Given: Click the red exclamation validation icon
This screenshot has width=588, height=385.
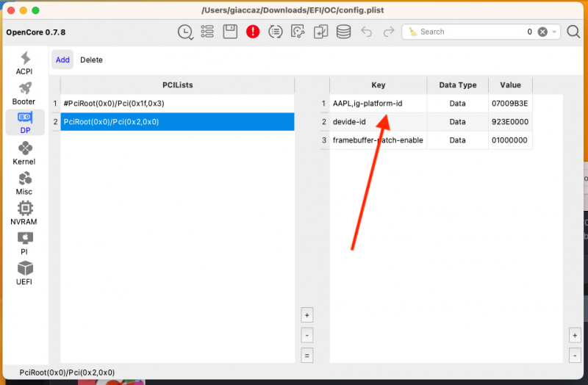Looking at the screenshot, I should pos(253,32).
